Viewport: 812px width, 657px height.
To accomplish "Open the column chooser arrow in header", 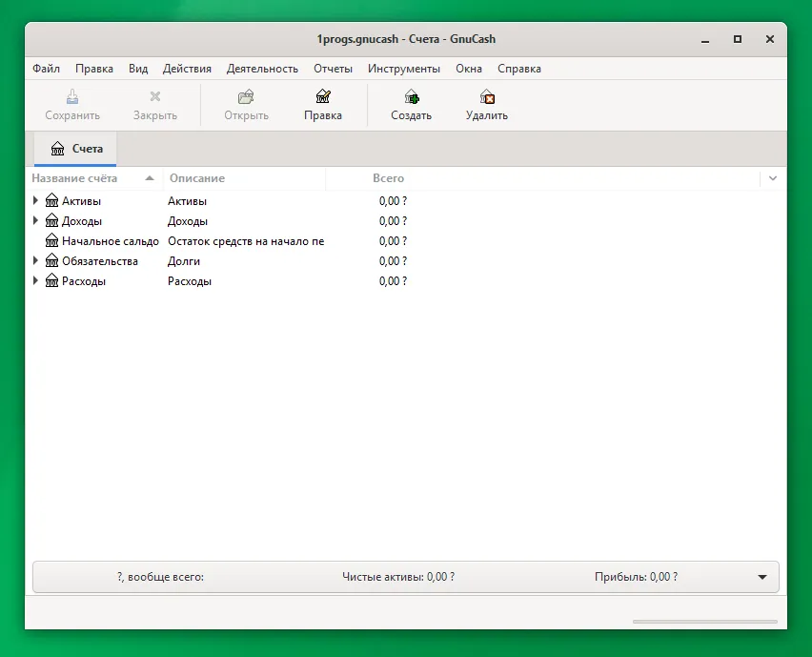I will [773, 178].
